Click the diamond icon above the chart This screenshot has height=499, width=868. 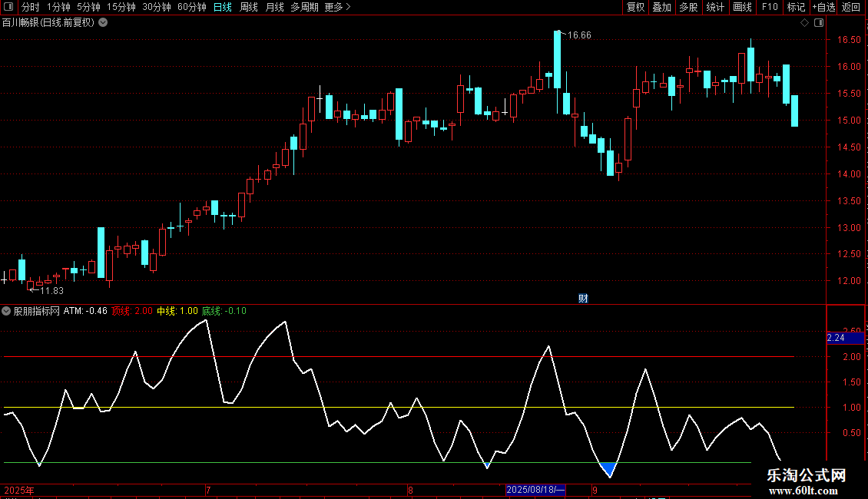click(804, 23)
